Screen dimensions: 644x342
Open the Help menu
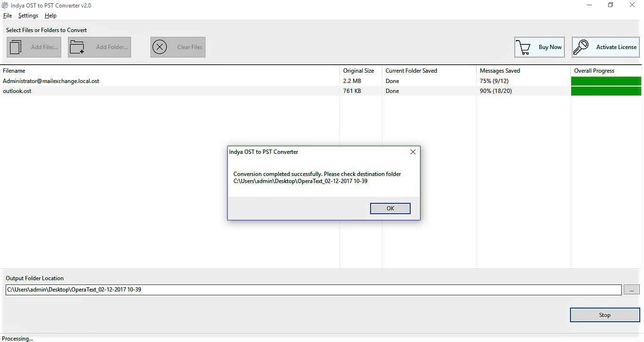tap(50, 16)
